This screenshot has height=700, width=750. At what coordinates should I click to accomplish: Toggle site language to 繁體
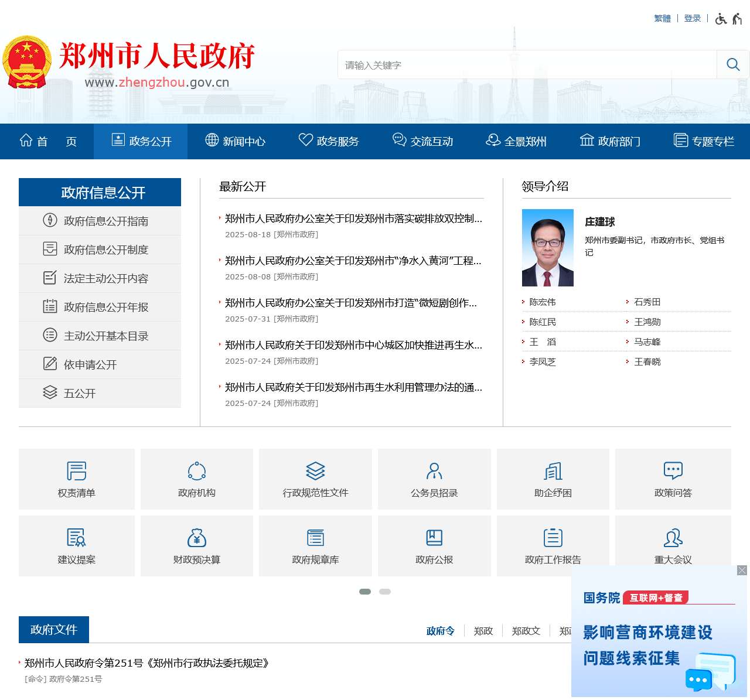point(662,18)
